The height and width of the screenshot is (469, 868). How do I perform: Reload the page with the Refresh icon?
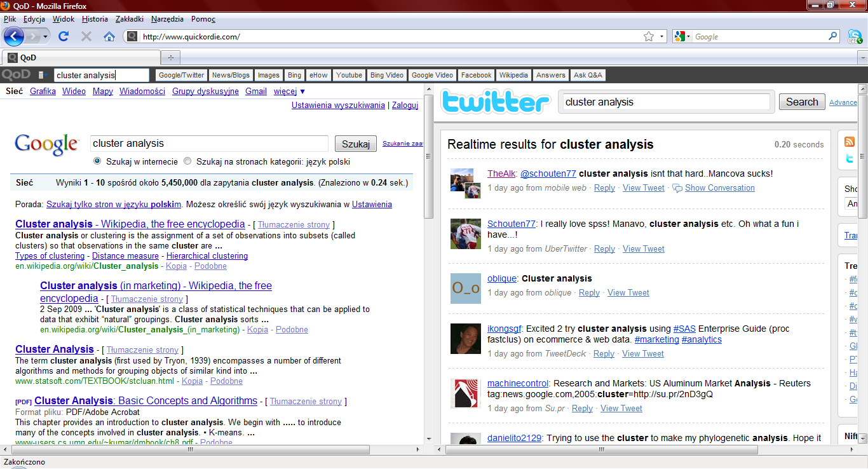tap(64, 36)
